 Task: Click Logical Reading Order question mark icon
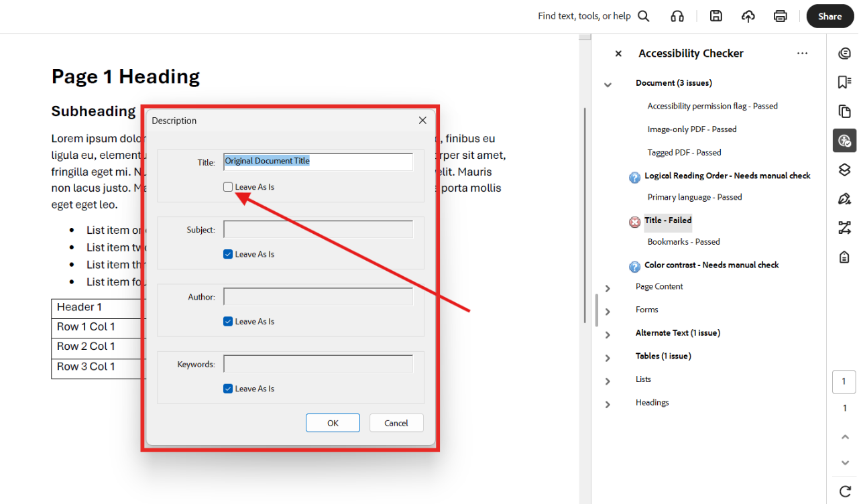click(634, 177)
